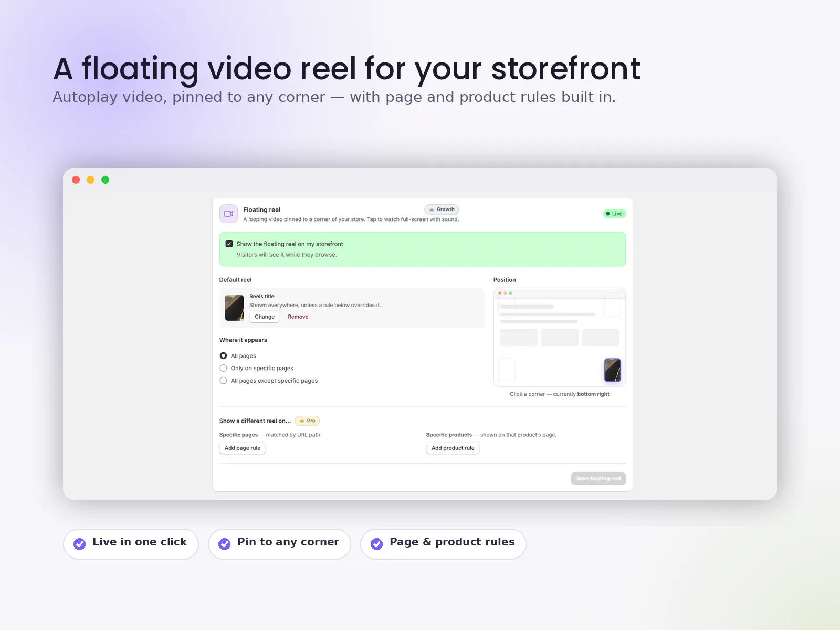Click the Default reel section label

(235, 280)
